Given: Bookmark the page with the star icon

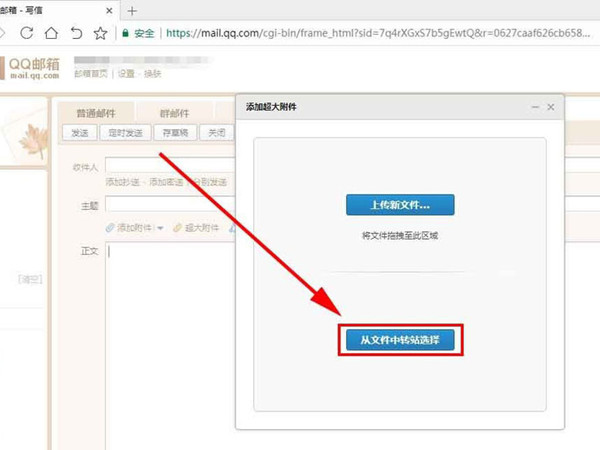Looking at the screenshot, I should point(99,33).
